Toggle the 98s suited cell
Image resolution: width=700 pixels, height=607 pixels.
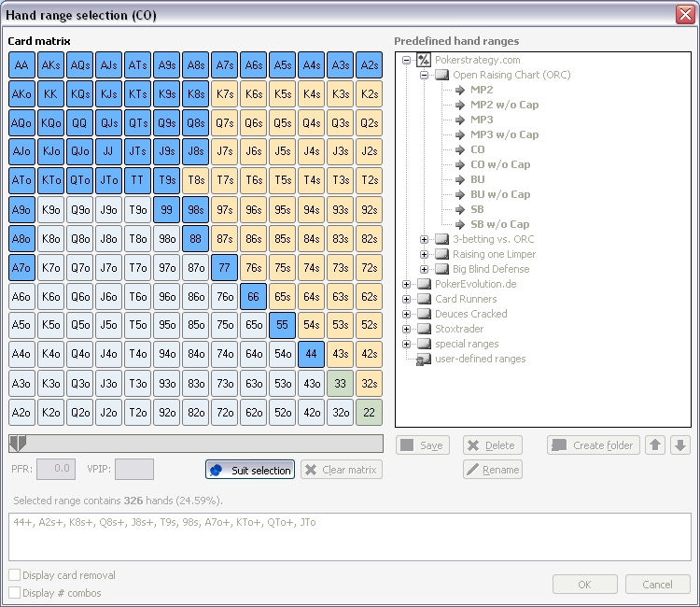196,209
